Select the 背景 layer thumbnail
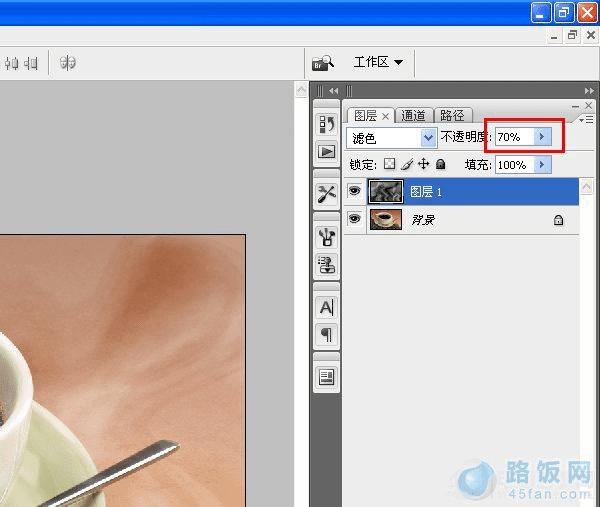This screenshot has height=507, width=600. pyautogui.click(x=386, y=219)
